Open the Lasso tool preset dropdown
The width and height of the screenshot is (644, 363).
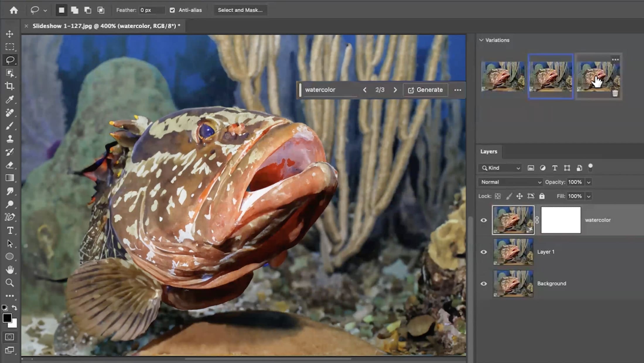click(x=45, y=11)
